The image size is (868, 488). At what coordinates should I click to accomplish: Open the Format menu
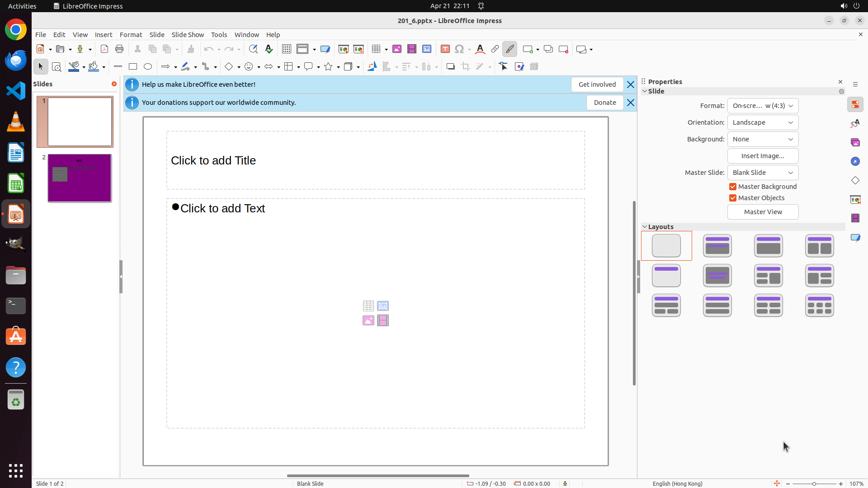pyautogui.click(x=131, y=35)
